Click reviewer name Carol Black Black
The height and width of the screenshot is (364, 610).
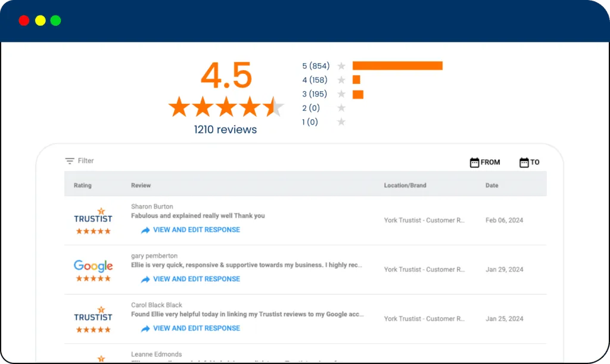coord(157,305)
